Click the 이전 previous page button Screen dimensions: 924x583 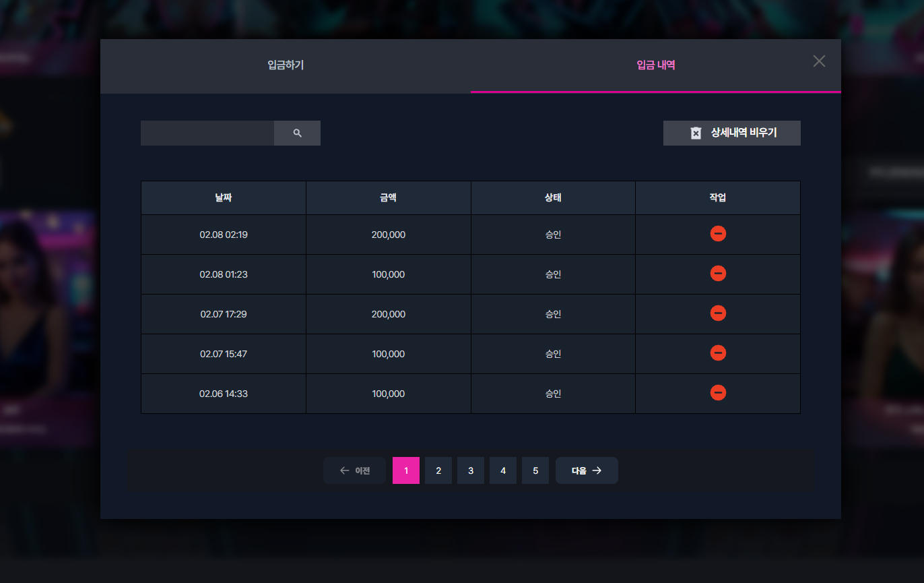click(354, 470)
